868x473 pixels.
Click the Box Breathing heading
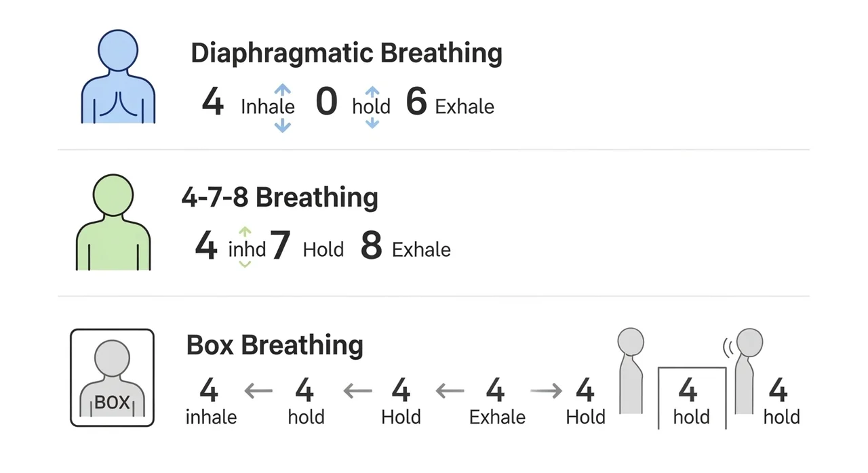pos(275,345)
